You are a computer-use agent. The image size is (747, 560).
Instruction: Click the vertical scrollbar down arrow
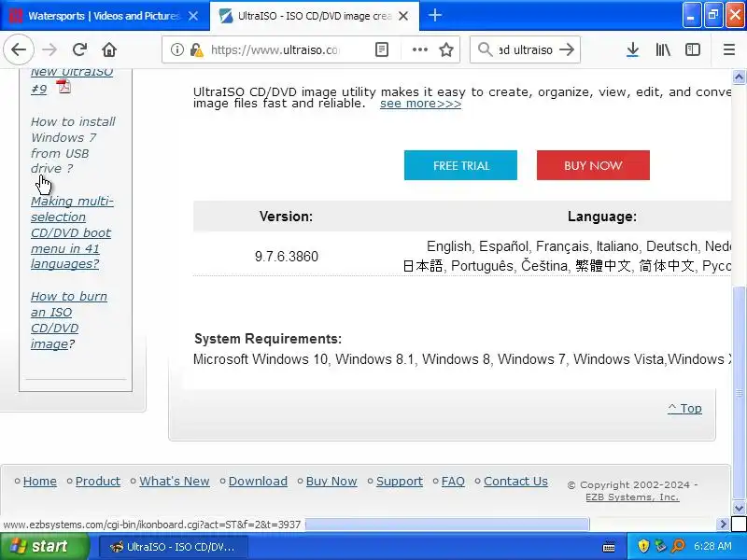(x=739, y=508)
